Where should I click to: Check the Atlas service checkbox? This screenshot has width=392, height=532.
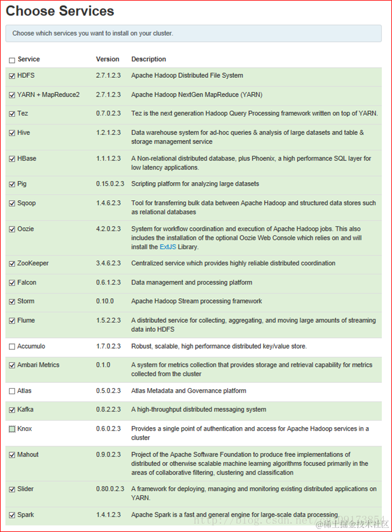pyautogui.click(x=12, y=391)
